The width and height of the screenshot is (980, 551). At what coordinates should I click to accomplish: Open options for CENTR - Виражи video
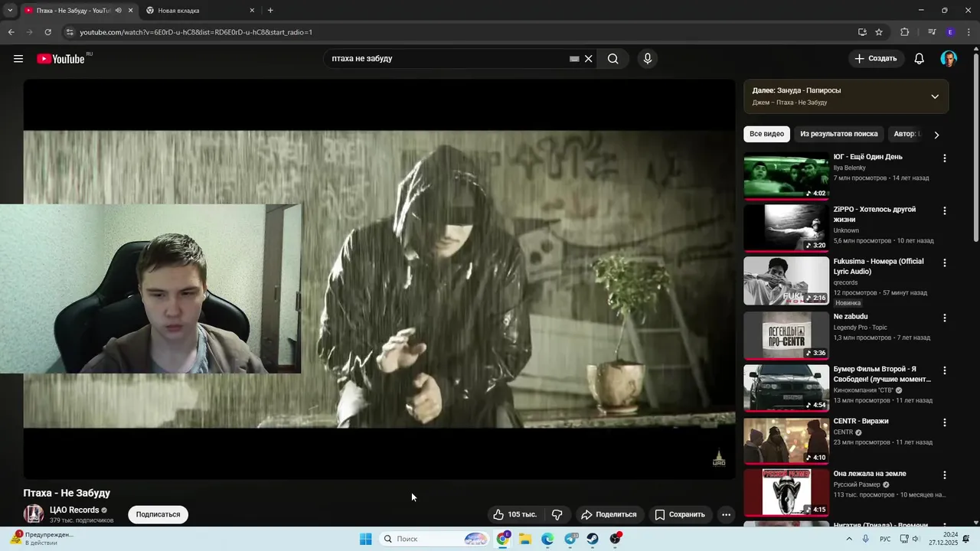pyautogui.click(x=944, y=422)
